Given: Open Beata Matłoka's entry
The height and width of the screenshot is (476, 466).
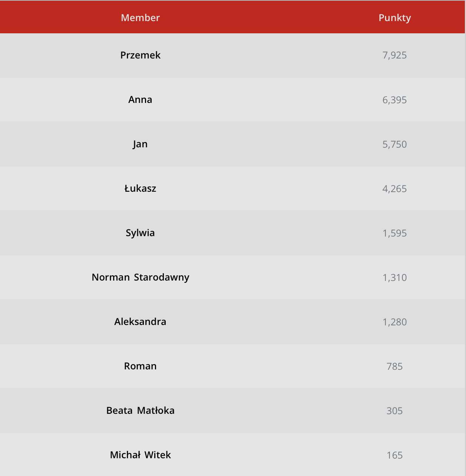Looking at the screenshot, I should point(140,410).
